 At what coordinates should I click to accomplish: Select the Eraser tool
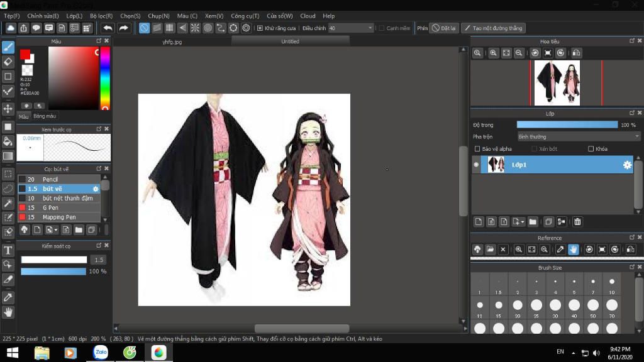[x=8, y=62]
